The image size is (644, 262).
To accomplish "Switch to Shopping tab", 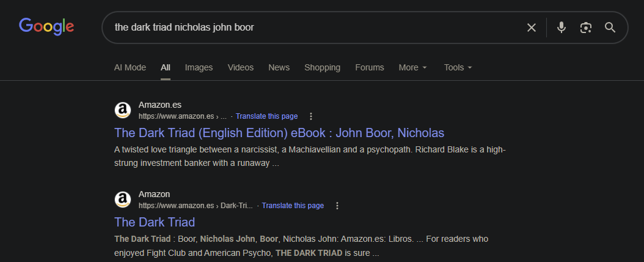I will pos(323,67).
